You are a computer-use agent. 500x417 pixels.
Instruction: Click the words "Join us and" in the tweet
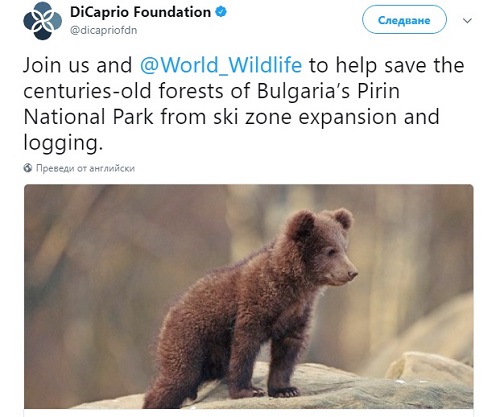point(78,65)
